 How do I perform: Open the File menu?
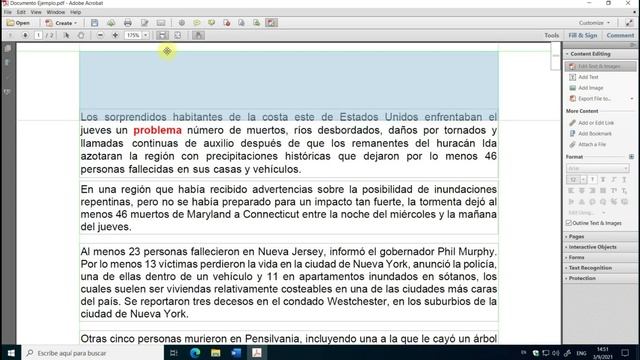click(8, 12)
